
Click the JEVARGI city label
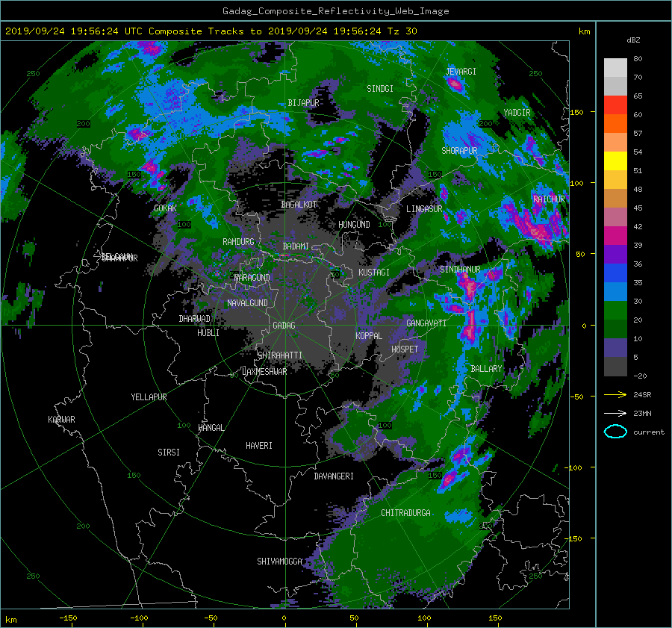click(x=461, y=72)
